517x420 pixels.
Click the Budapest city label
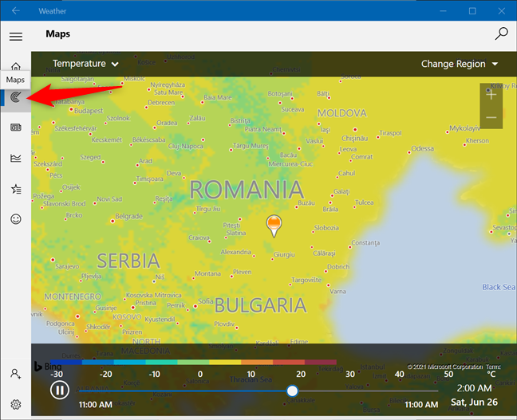89,111
